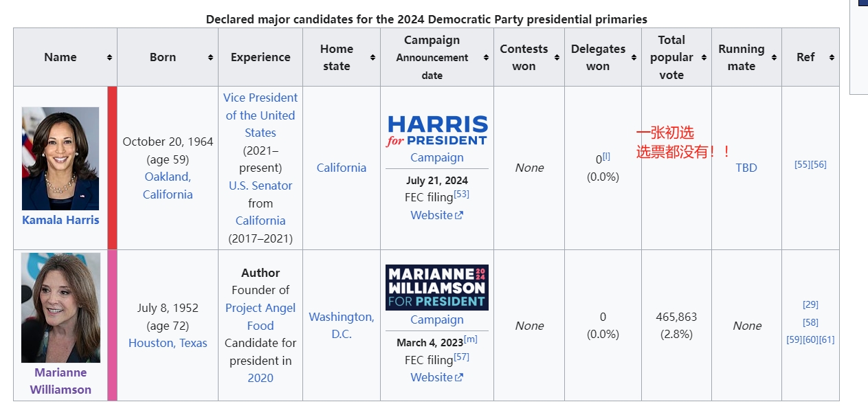Open Houston, Texas birthplace link
Image resolution: width=868 pixels, height=415 pixels.
[168, 343]
